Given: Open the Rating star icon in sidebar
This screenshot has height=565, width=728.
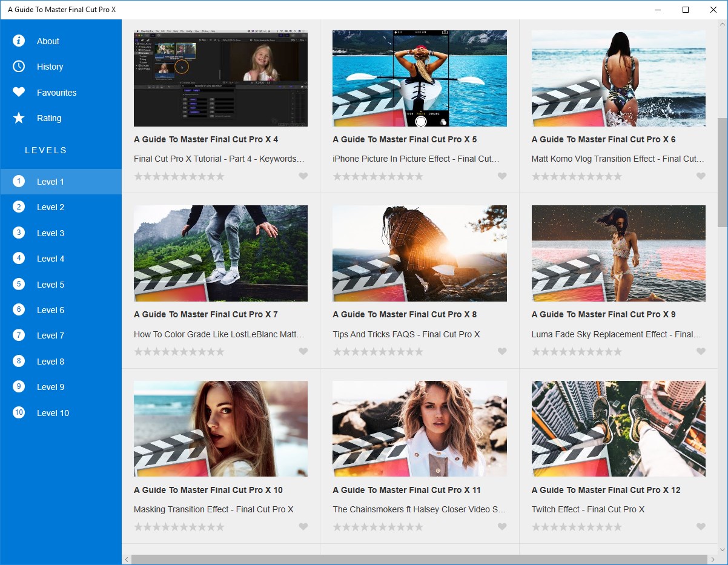Looking at the screenshot, I should pos(19,118).
